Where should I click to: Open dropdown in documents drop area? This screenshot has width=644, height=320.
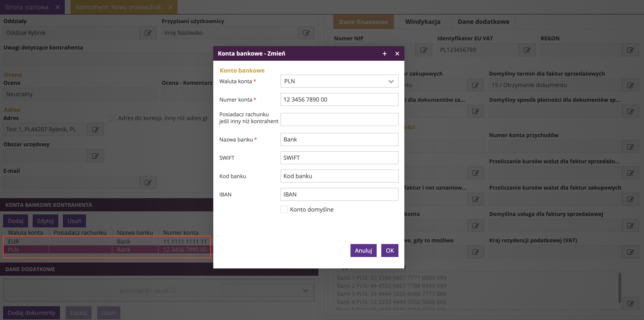click(305, 290)
